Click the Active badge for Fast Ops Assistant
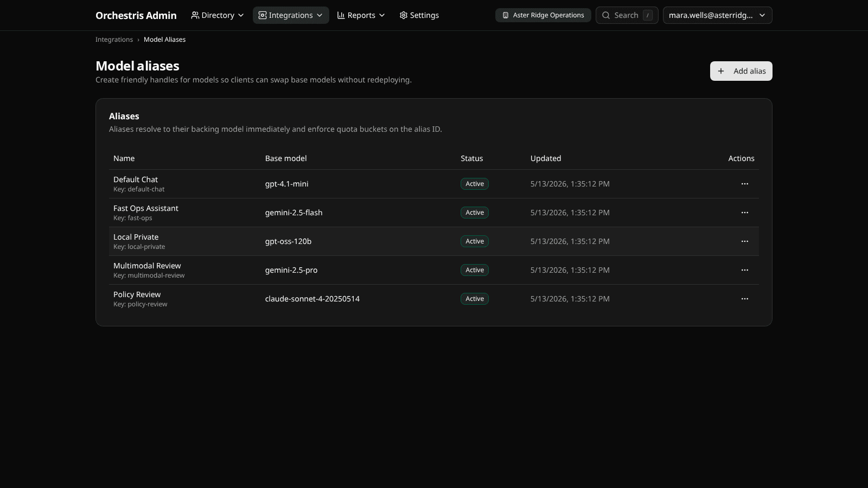Screen dimensions: 868x488 coord(475,213)
